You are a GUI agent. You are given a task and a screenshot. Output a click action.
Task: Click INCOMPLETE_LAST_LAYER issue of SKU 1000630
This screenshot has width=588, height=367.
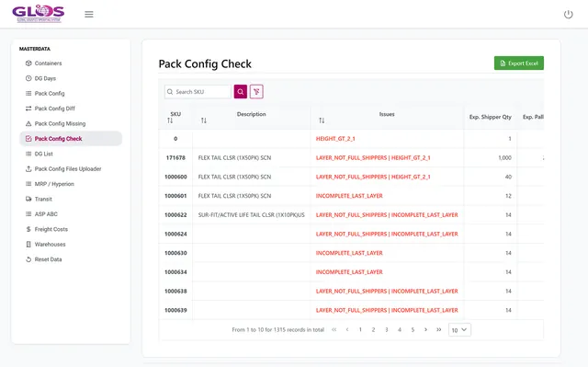(x=349, y=253)
